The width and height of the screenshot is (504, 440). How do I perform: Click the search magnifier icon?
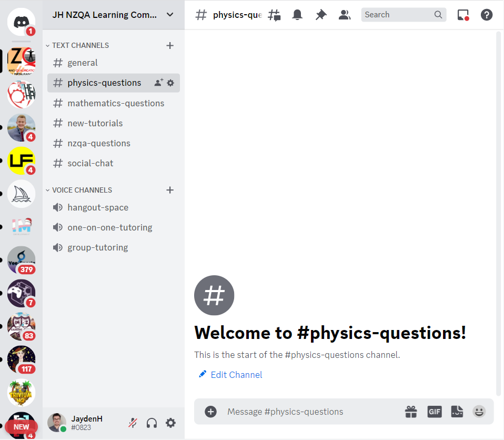point(438,15)
